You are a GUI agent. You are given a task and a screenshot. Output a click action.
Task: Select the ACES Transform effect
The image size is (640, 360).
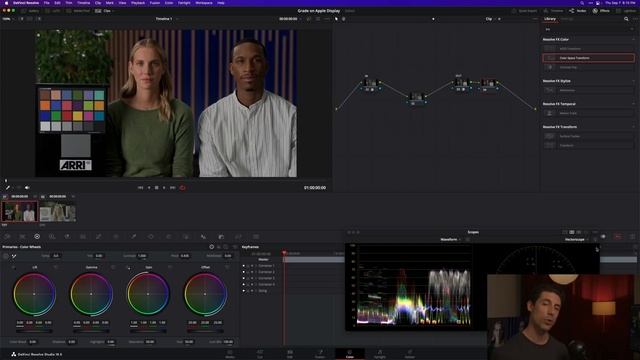(x=589, y=49)
